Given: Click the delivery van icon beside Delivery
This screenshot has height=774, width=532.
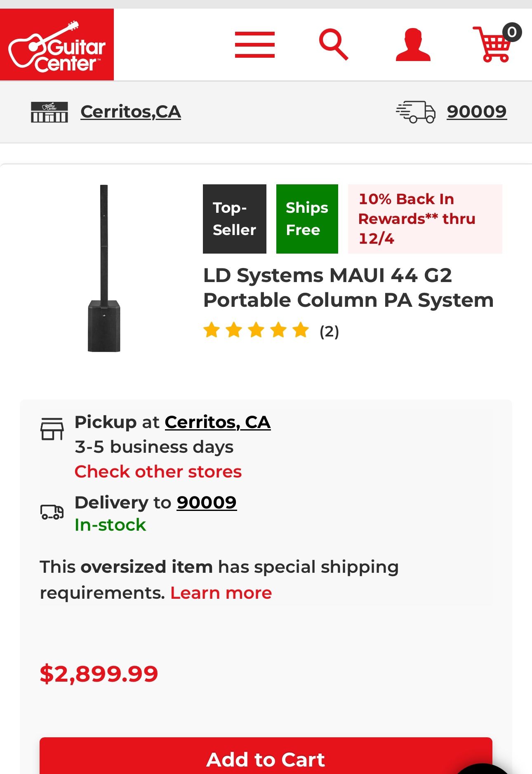Looking at the screenshot, I should 52,513.
